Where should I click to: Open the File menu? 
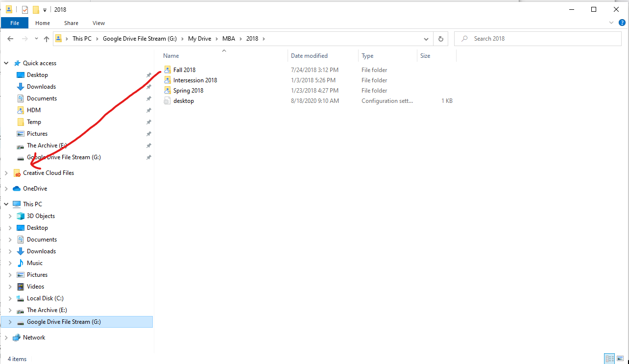point(15,23)
